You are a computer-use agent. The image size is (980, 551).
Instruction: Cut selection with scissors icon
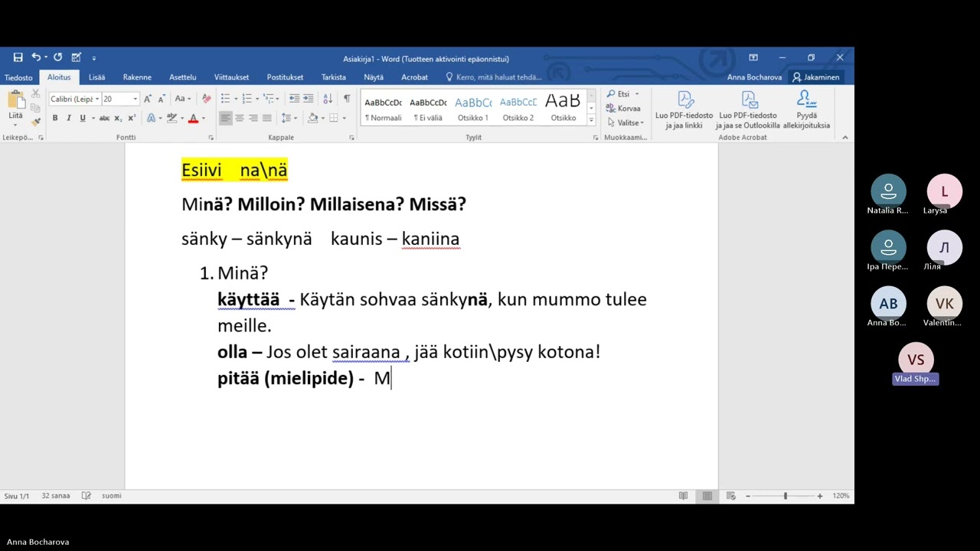tap(35, 93)
